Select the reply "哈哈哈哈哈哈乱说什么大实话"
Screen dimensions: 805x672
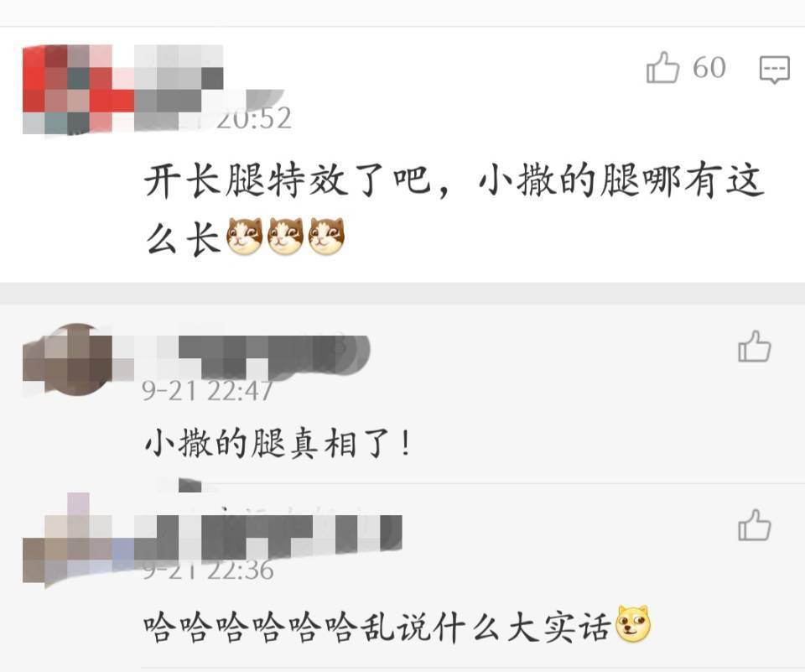377,627
